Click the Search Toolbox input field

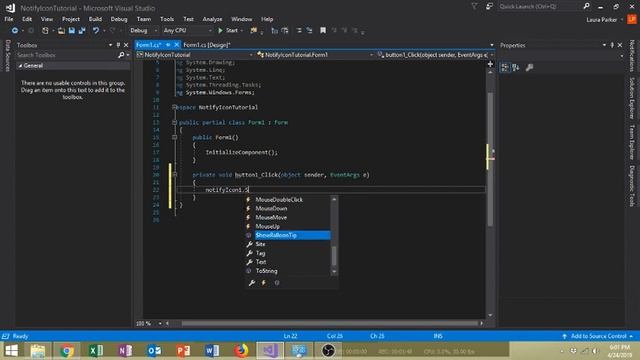coord(66,55)
